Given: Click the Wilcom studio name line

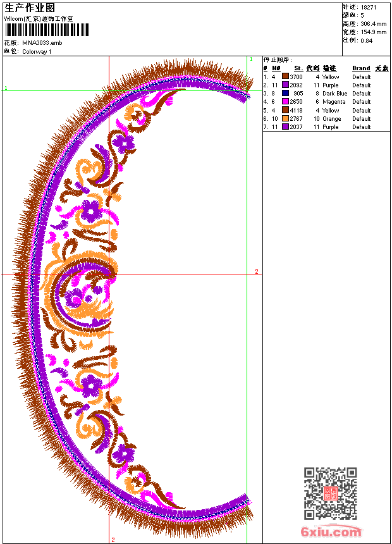Looking at the screenshot, I should coord(39,19).
